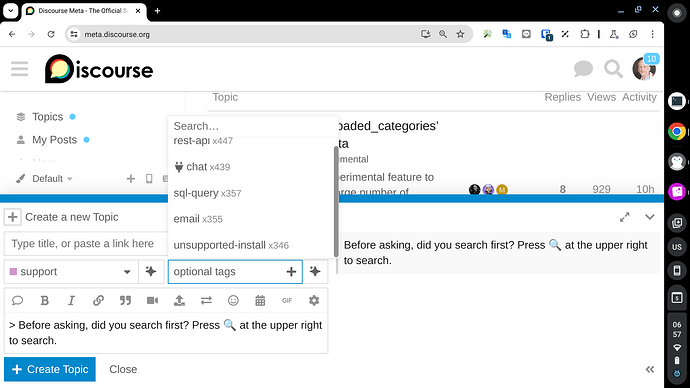The image size is (690, 388).
Task: Expand composer to fullscreen
Action: click(624, 217)
